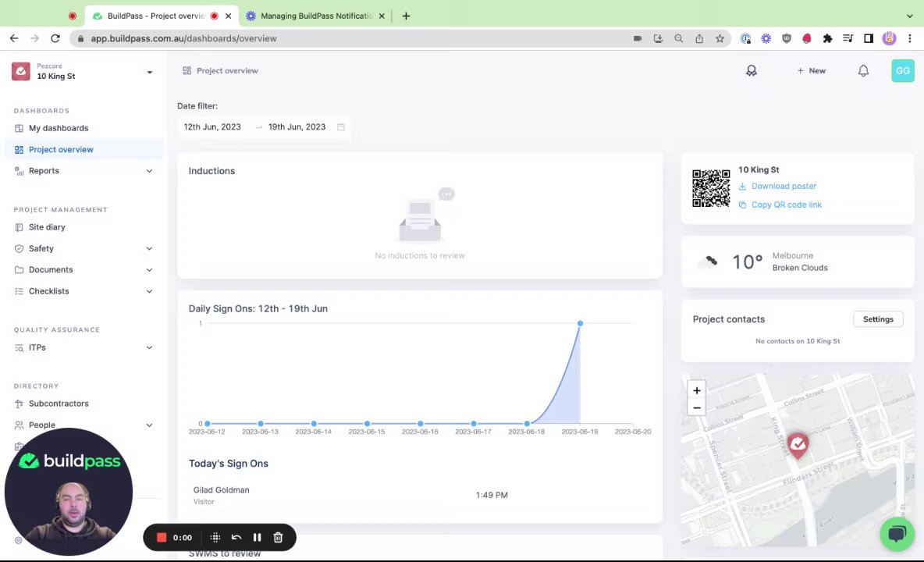Image resolution: width=924 pixels, height=562 pixels.
Task: Open the browser extensions puzzle icon
Action: pyautogui.click(x=827, y=38)
